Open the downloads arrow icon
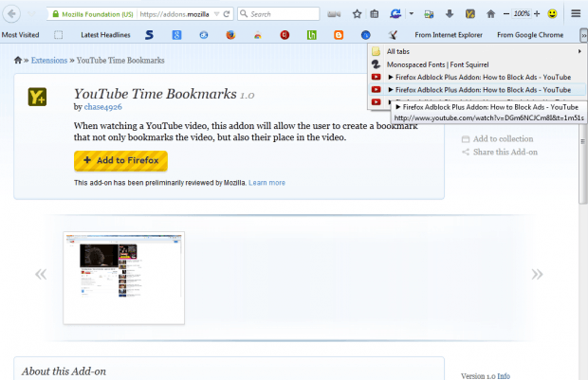 point(450,14)
